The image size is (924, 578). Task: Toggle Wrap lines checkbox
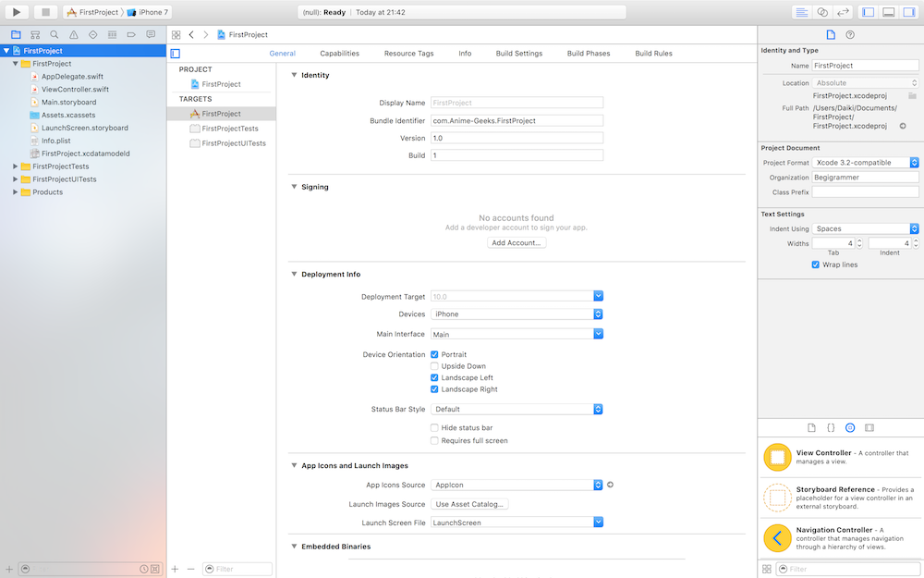tap(816, 264)
